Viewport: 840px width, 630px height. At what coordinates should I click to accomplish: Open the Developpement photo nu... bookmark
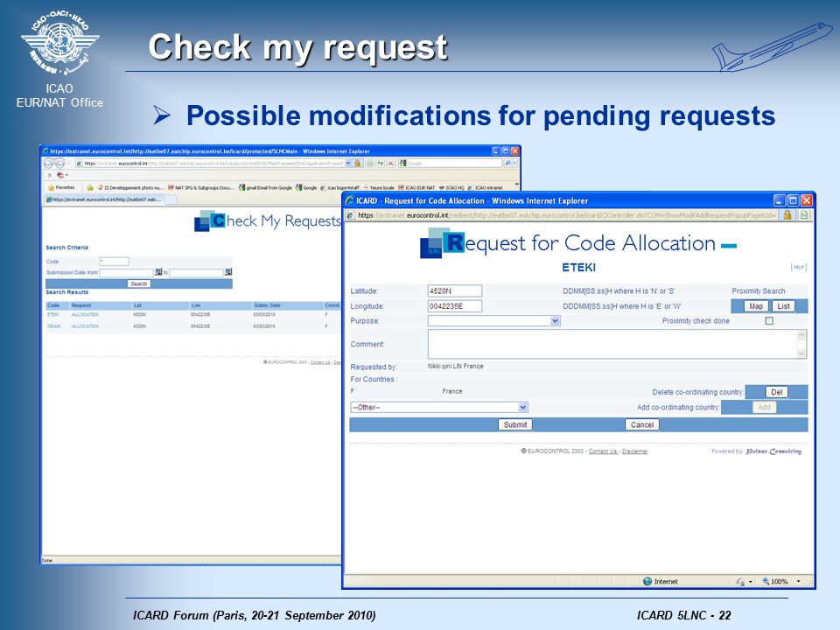(131, 187)
